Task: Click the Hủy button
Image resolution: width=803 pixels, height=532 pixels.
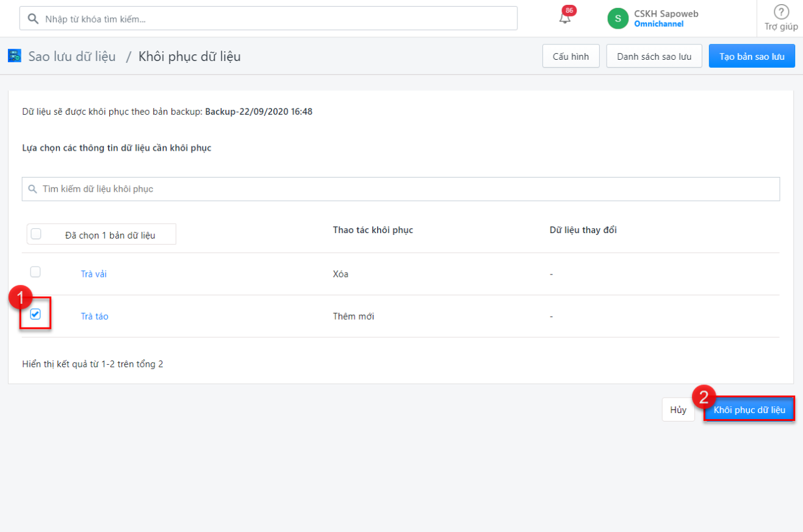Action: coord(679,410)
